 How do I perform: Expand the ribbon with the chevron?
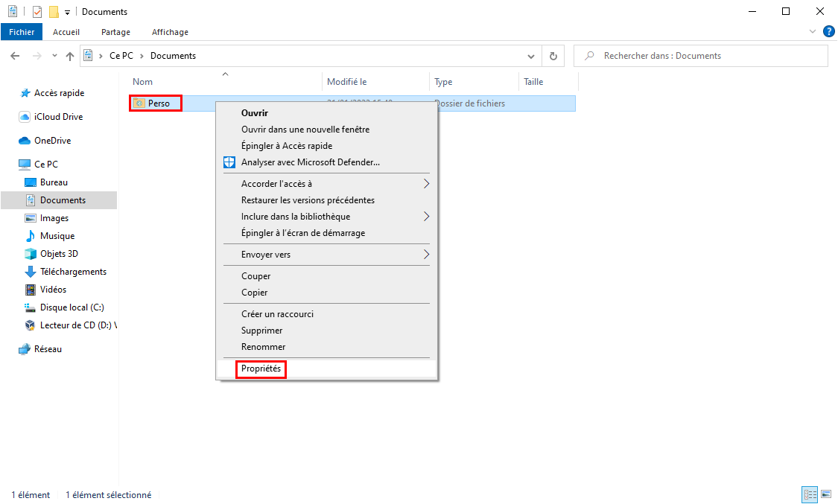[x=813, y=31]
